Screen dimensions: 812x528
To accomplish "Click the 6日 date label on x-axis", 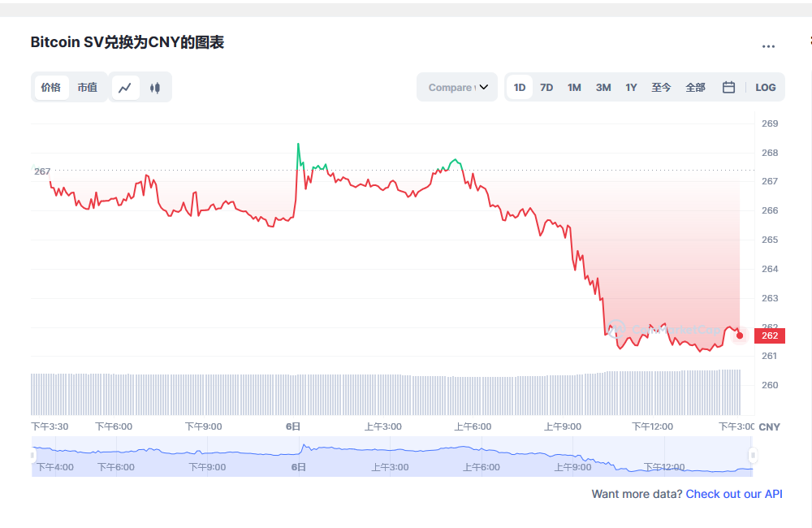I will click(x=293, y=426).
